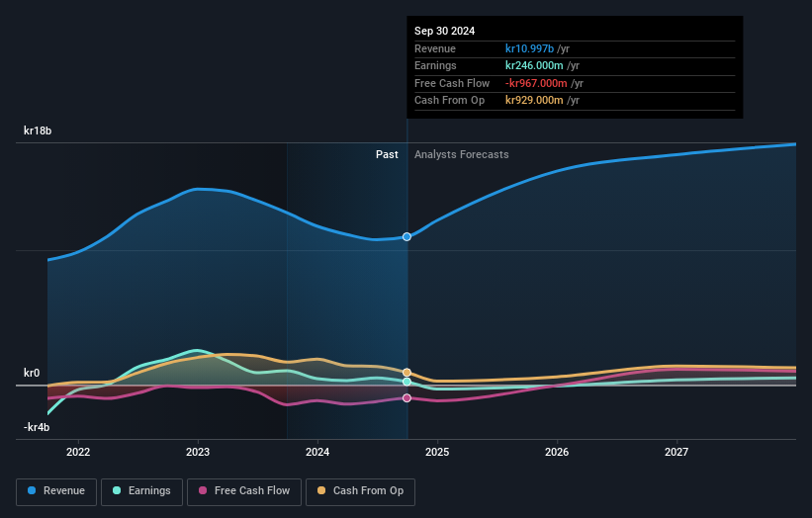Click the Free Cash Flow label in tooltip
812x518 pixels.
452,83
